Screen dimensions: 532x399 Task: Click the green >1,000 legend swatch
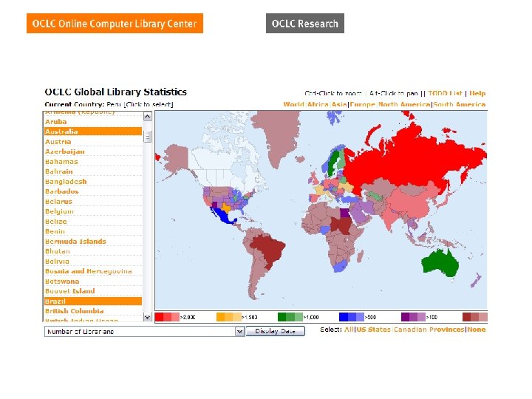pyautogui.click(x=290, y=317)
